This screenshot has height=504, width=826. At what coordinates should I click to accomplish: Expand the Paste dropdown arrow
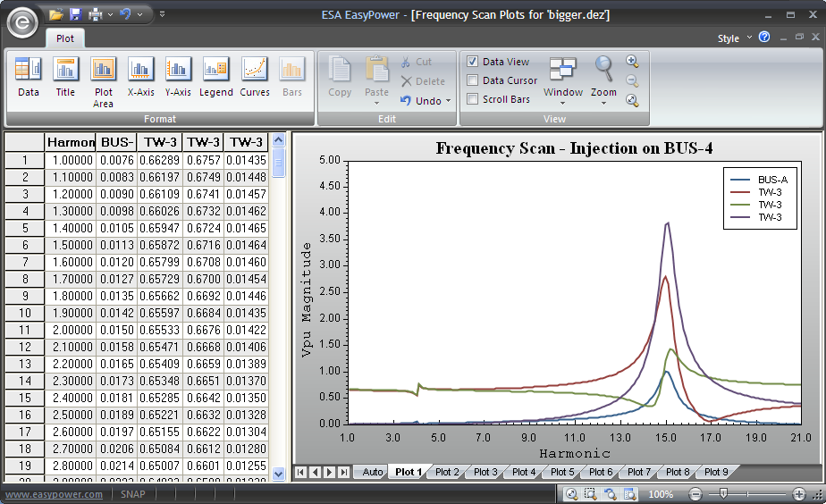tap(376, 104)
